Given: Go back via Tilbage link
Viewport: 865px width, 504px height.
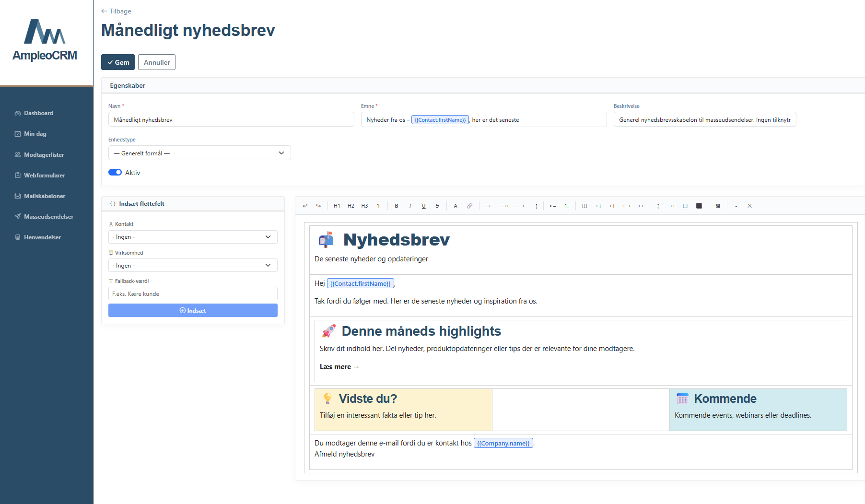Looking at the screenshot, I should (116, 11).
